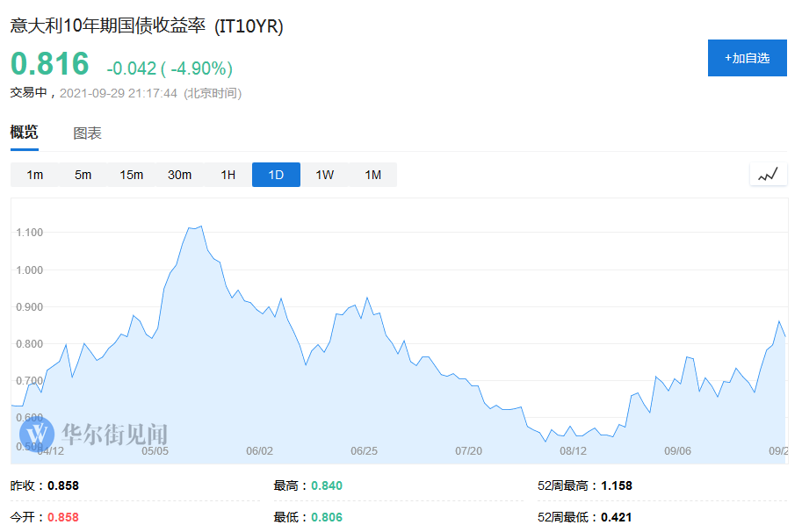Click the +加自选 add to watchlist button
This screenshot has width=802, height=532.
tap(747, 58)
